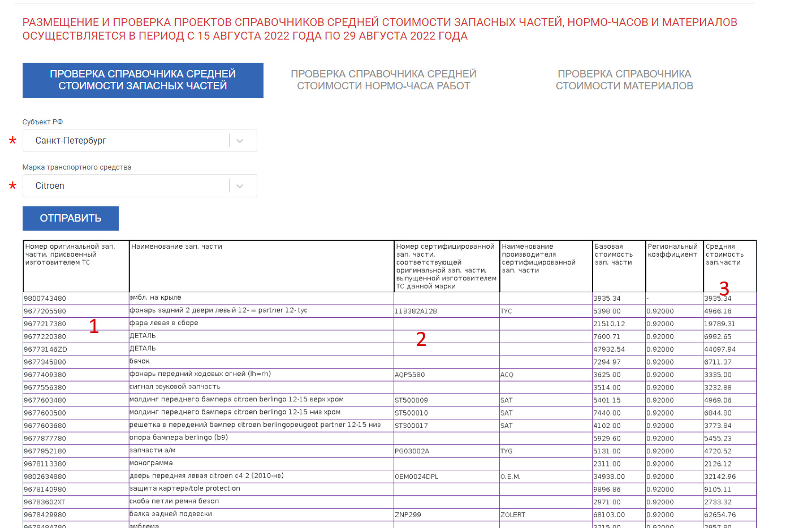Click certified part number OEM0024DPL
Viewport: 812px width, 528px height.
tap(417, 477)
